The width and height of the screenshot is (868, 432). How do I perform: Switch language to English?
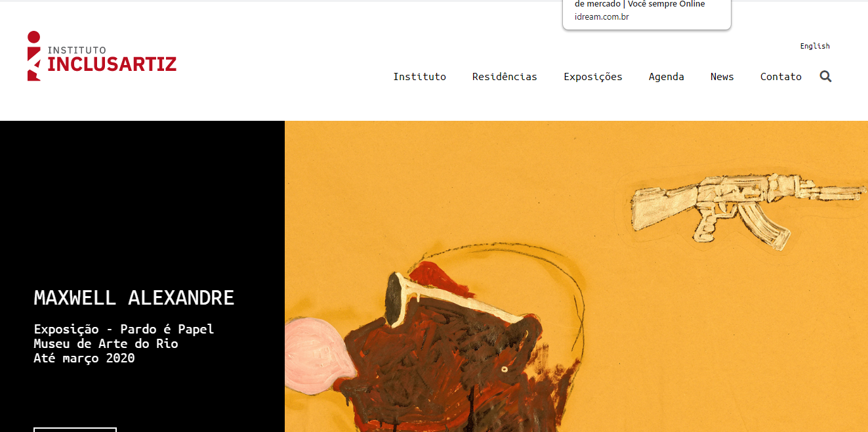click(815, 46)
